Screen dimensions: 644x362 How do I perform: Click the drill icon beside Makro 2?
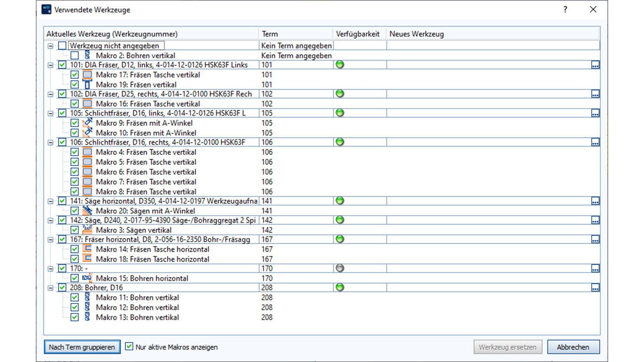[x=87, y=55]
